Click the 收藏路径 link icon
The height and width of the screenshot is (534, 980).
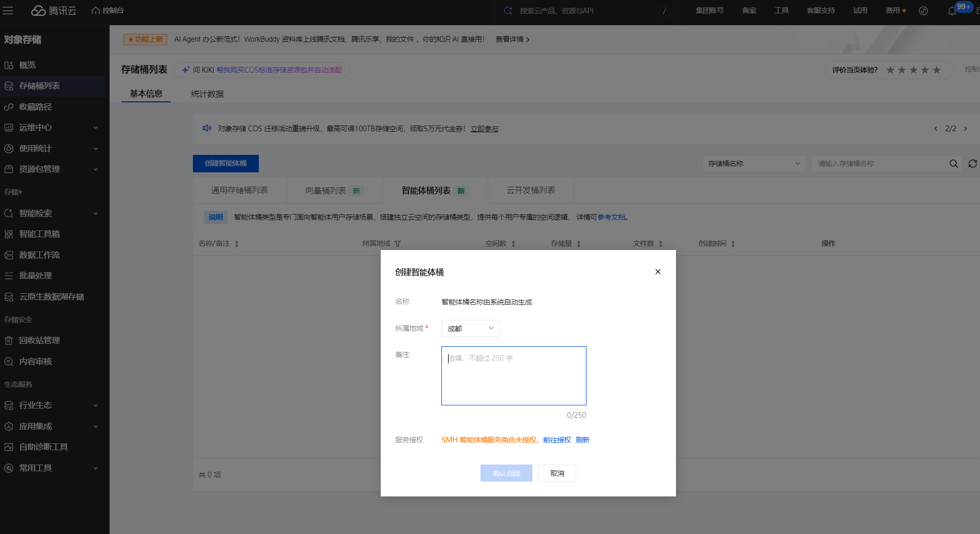[x=9, y=107]
